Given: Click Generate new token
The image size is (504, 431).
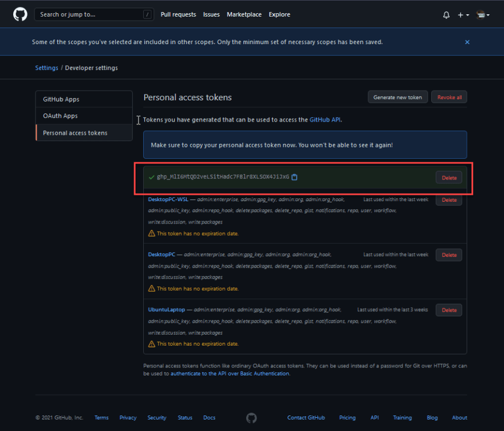Looking at the screenshot, I should [x=397, y=97].
